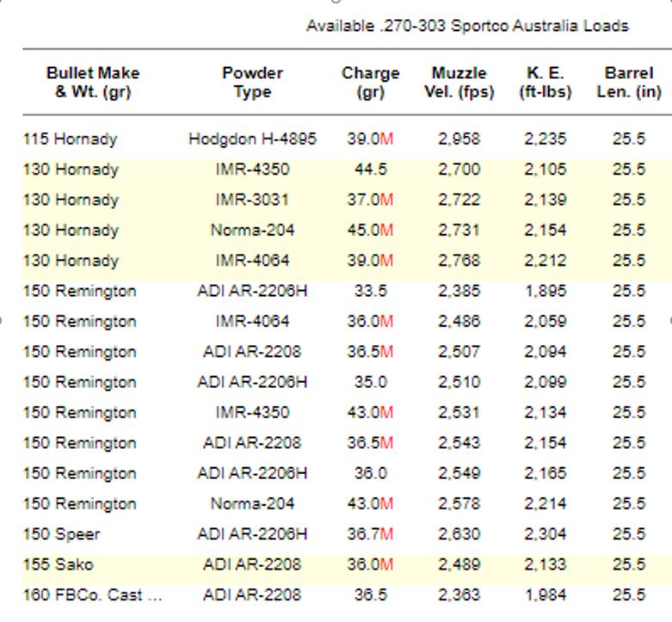
Task: Click the Hodgdon H-4895 powder cell
Action: pyautogui.click(x=252, y=139)
